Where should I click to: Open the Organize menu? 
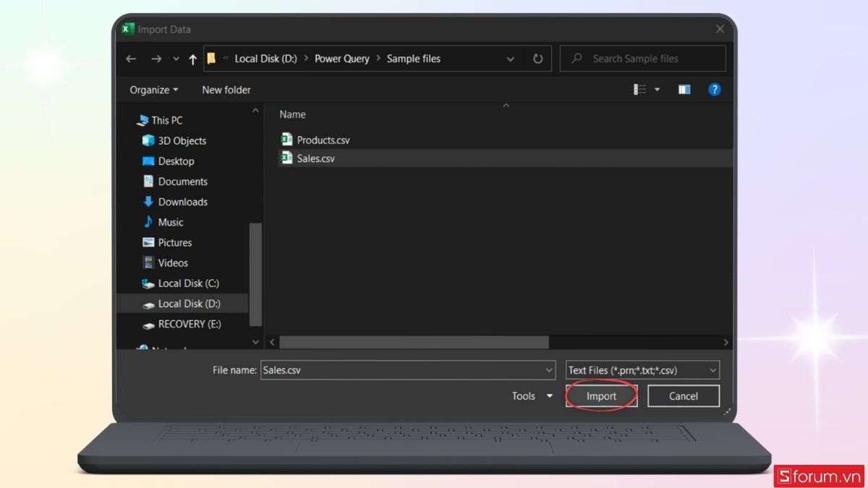click(153, 90)
